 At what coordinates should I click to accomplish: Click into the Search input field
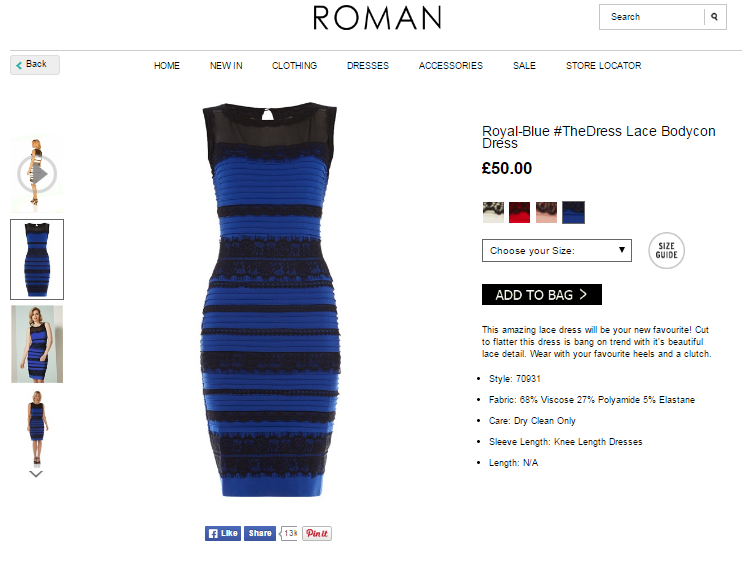652,17
